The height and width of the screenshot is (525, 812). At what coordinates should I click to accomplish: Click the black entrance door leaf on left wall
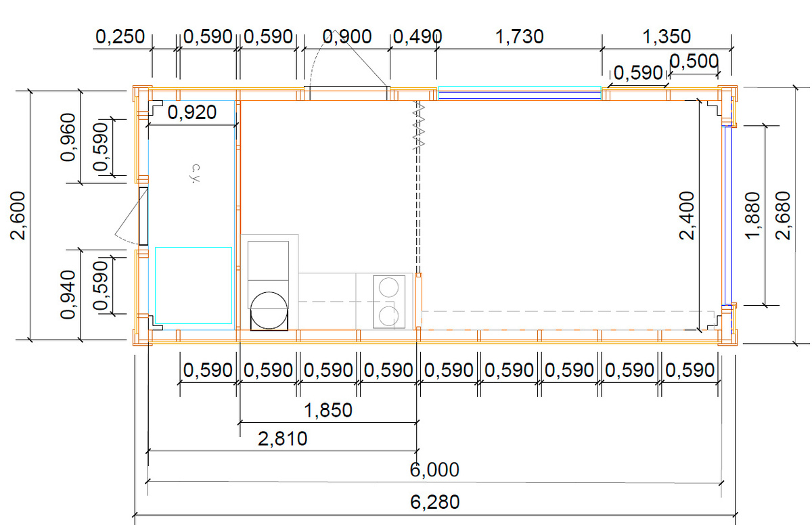pyautogui.click(x=143, y=216)
